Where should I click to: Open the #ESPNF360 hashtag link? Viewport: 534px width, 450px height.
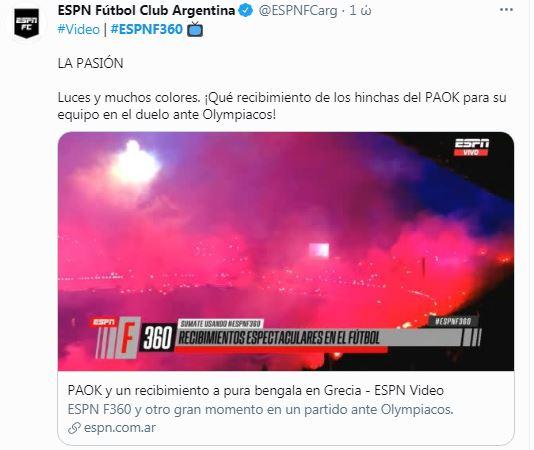tap(147, 29)
